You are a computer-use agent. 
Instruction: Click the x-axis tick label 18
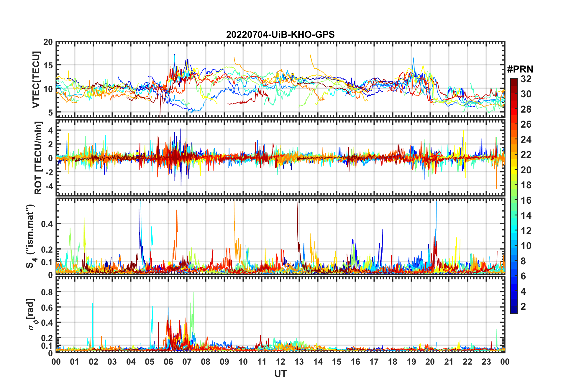click(393, 362)
